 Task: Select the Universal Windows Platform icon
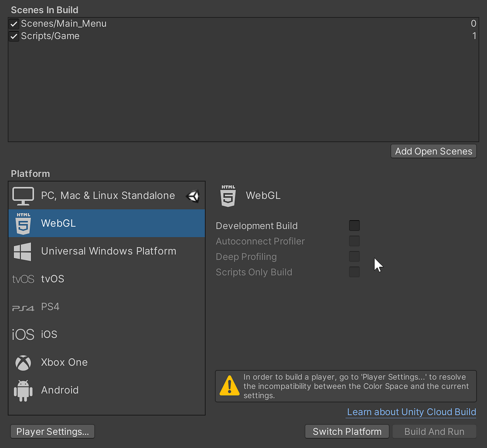[23, 251]
